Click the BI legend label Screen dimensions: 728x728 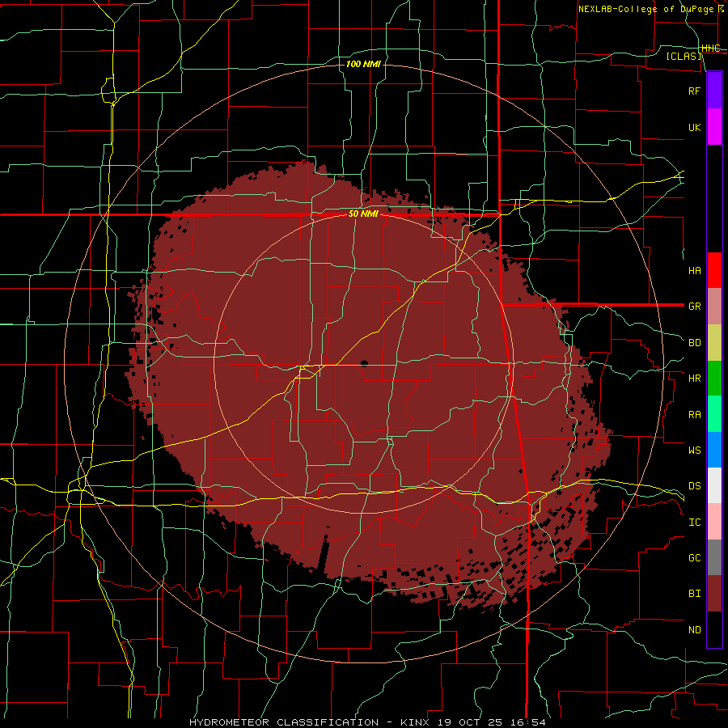click(x=695, y=594)
